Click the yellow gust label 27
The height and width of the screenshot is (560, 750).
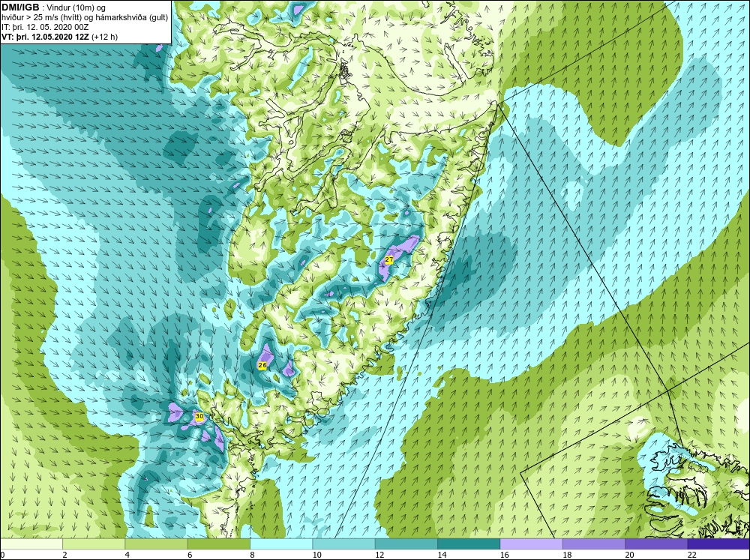[x=388, y=259]
